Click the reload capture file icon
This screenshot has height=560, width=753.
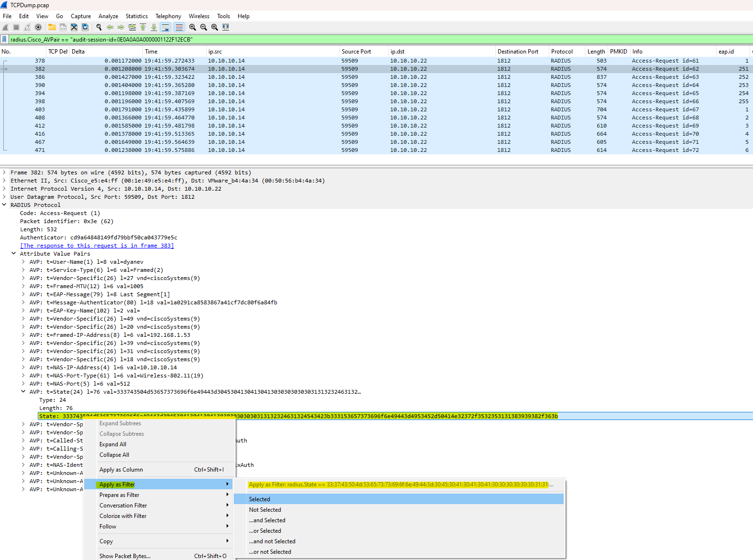[x=85, y=27]
